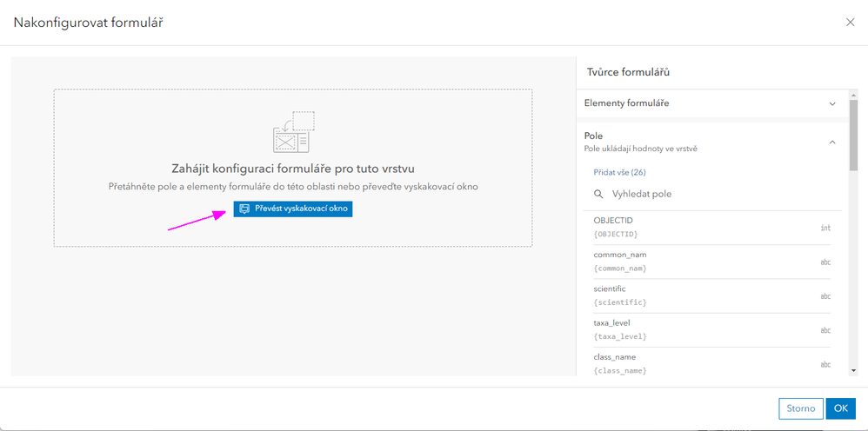Click the form layout illustration icon

pos(293,132)
